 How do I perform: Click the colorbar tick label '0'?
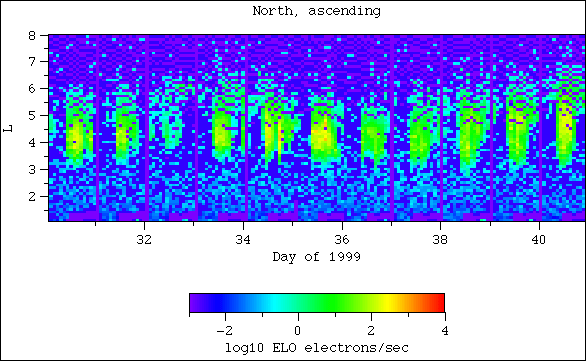297,330
